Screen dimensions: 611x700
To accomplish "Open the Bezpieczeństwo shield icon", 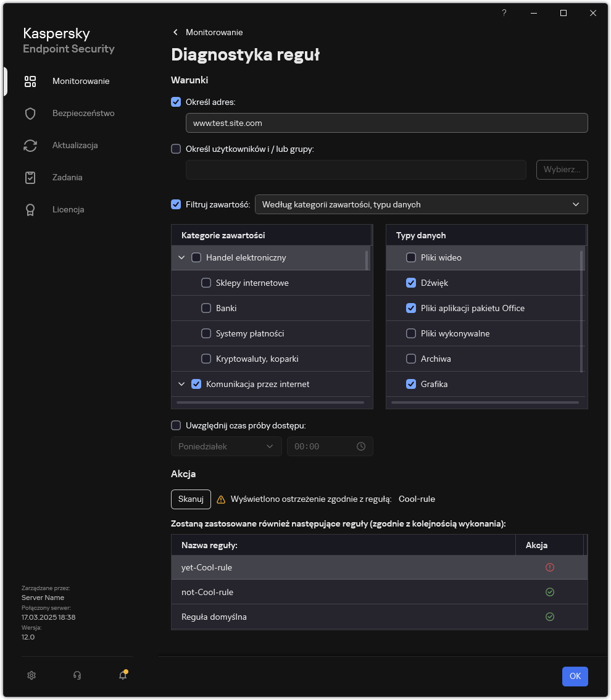I will click(30, 114).
